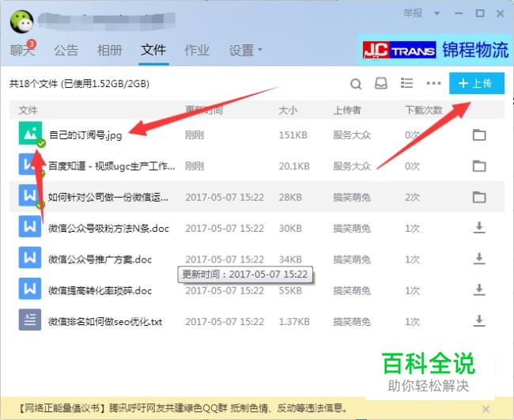This screenshot has width=514, height=420.
Task: Select file 百度知道 - 视频ugc生产工作
Action: pyautogui.click(x=111, y=166)
